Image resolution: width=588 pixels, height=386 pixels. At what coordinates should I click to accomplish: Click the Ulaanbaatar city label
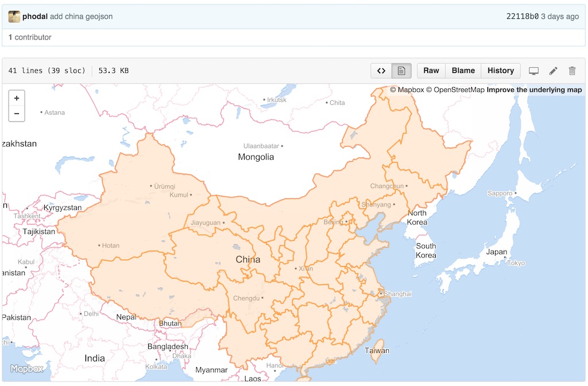[261, 146]
